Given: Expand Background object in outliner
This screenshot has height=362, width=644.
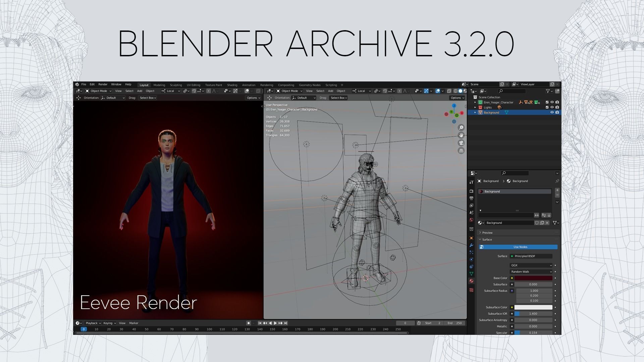Looking at the screenshot, I should click(475, 113).
